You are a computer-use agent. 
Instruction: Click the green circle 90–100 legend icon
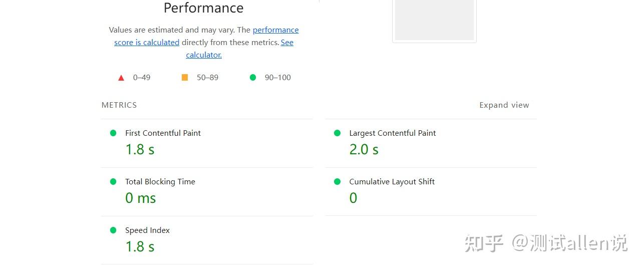pyautogui.click(x=253, y=77)
